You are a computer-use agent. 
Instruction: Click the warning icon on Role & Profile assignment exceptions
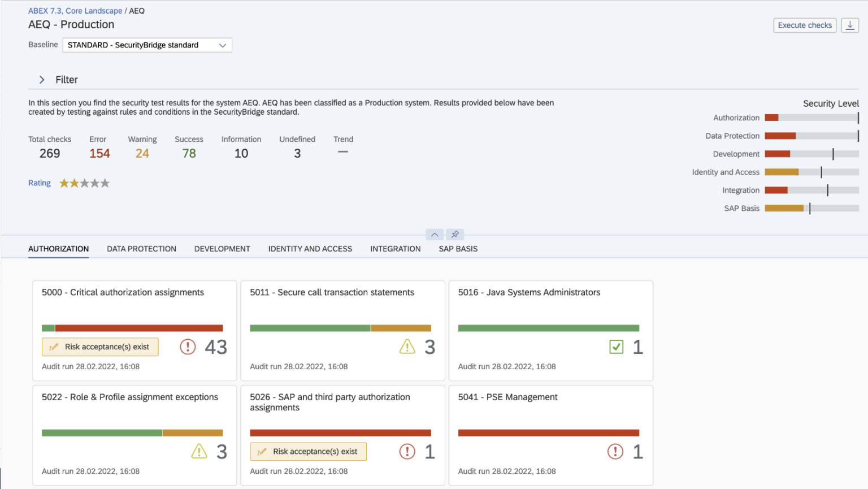pos(199,451)
